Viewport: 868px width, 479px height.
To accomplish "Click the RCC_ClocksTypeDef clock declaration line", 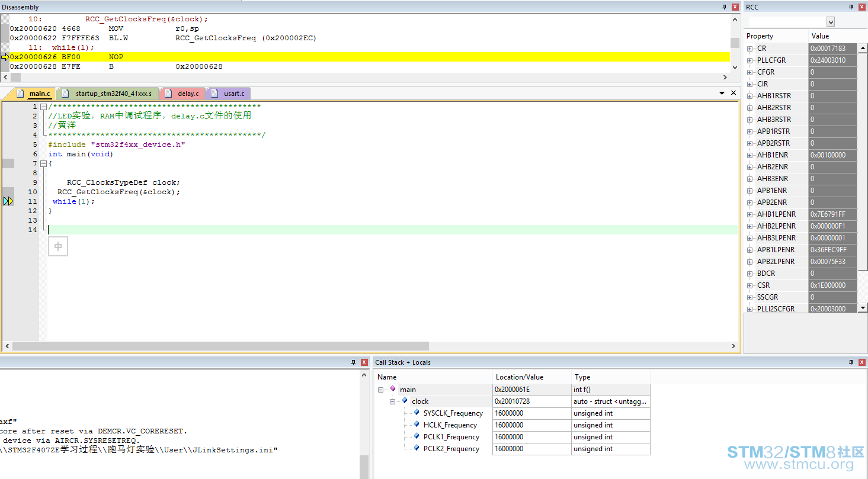I will tap(123, 182).
